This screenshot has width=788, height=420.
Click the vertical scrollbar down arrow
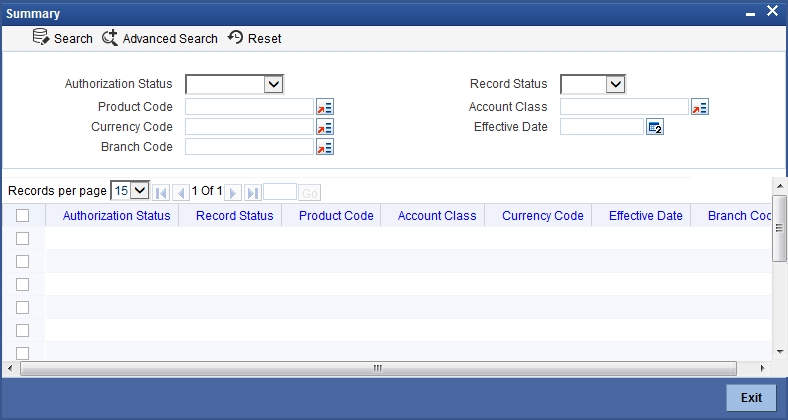[780, 352]
